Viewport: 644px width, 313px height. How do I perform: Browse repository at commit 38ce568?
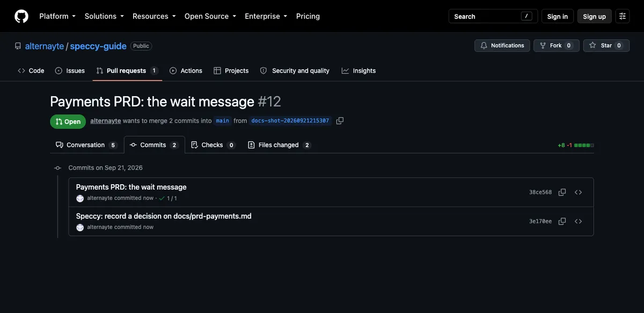(x=578, y=192)
